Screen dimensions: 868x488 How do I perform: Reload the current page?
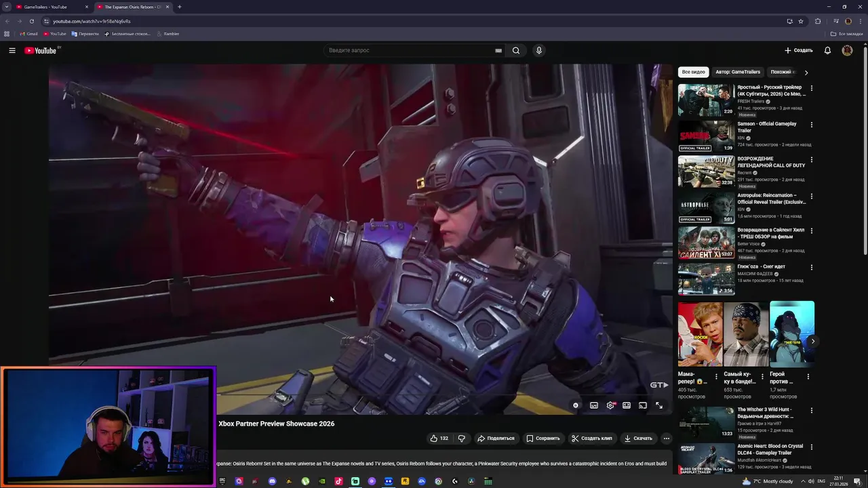click(31, 21)
